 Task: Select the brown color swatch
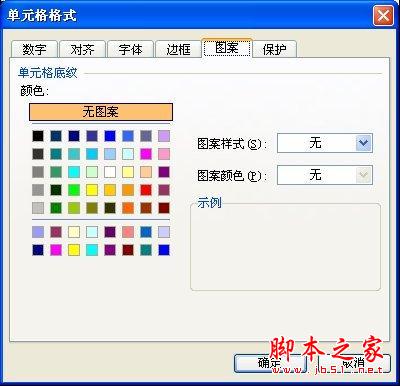point(146,208)
